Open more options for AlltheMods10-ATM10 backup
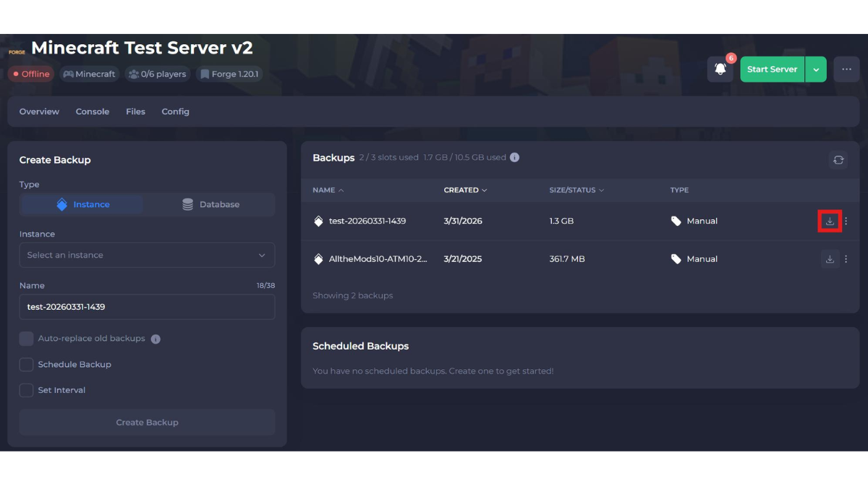 pyautogui.click(x=846, y=259)
